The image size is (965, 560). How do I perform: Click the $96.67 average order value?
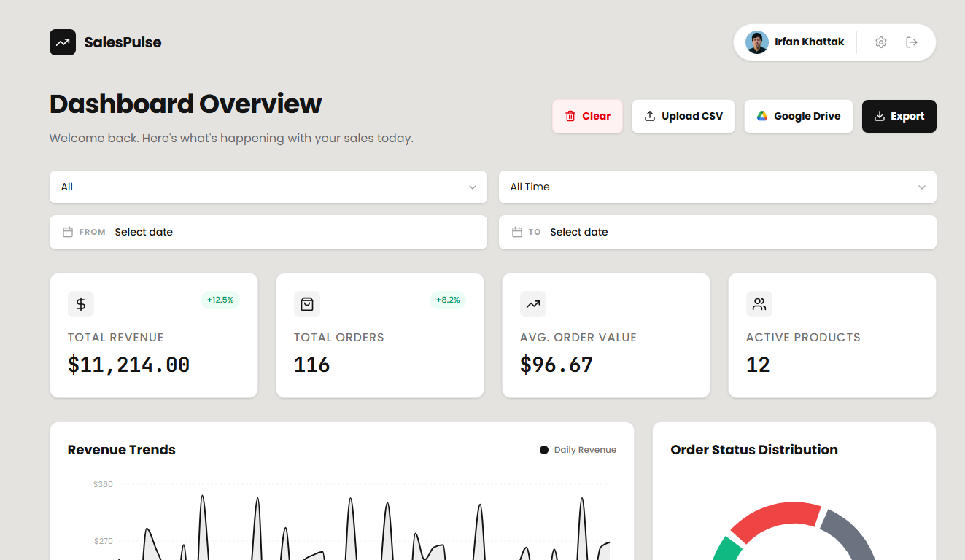tap(557, 365)
